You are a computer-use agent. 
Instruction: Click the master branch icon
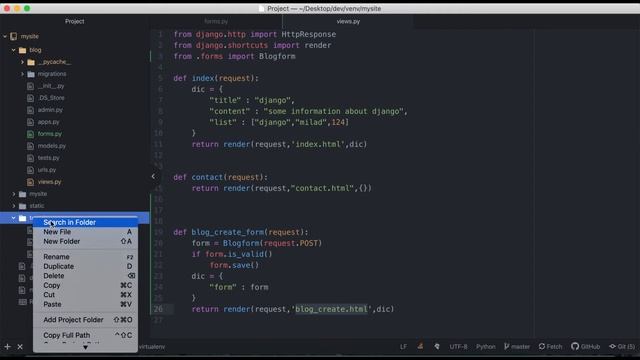pyautogui.click(x=507, y=346)
